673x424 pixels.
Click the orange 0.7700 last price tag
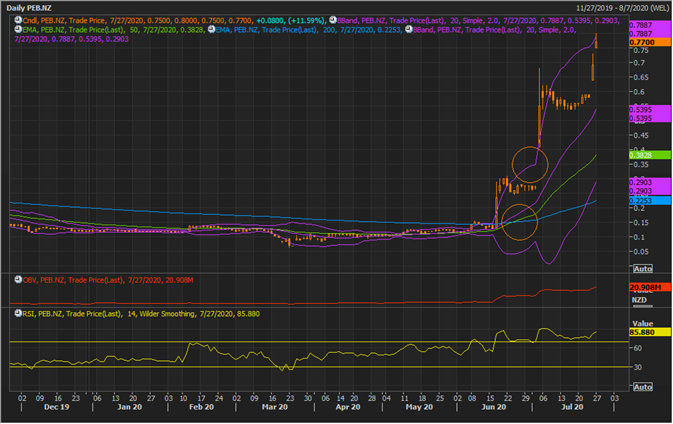click(x=650, y=42)
